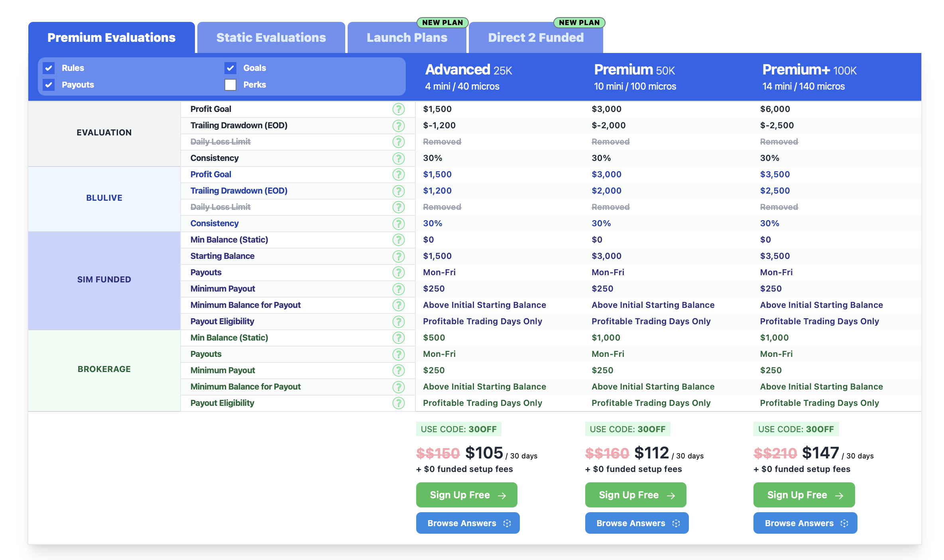Viewport: 944px width, 560px height.
Task: Open Browse Answers for the Premium 50K plan
Action: (636, 523)
